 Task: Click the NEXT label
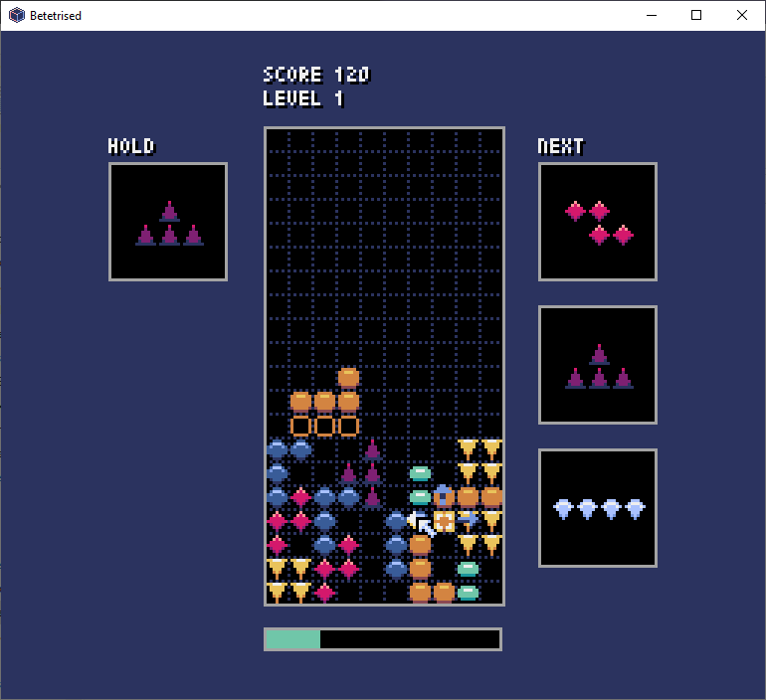tap(561, 146)
